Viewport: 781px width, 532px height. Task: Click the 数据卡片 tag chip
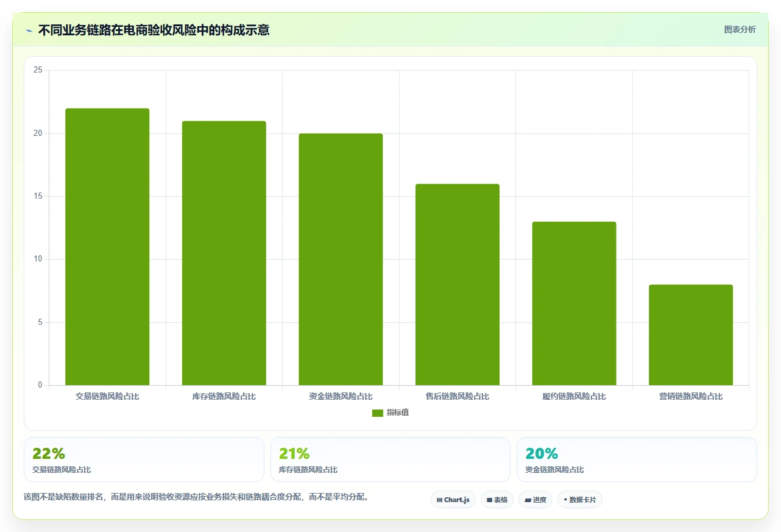click(x=580, y=500)
